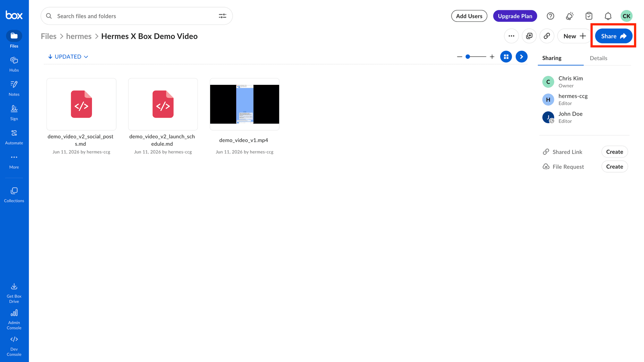Adjust the thumbnail size slider
Image resolution: width=644 pixels, height=362 pixels.
click(475, 57)
